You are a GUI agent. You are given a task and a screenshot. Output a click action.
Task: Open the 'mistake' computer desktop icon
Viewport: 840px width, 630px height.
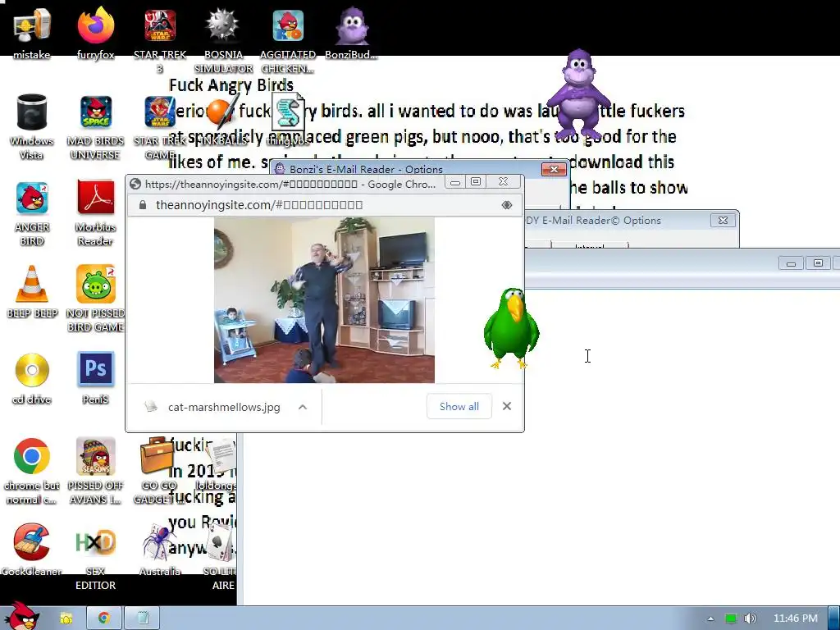click(32, 25)
